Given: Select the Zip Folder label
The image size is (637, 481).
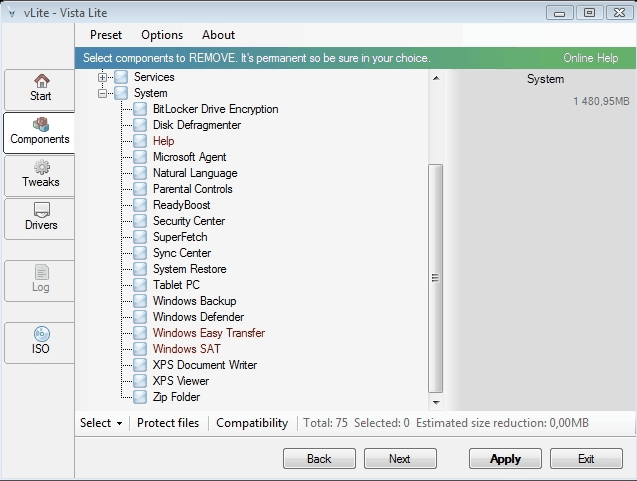Looking at the screenshot, I should click(x=176, y=397).
